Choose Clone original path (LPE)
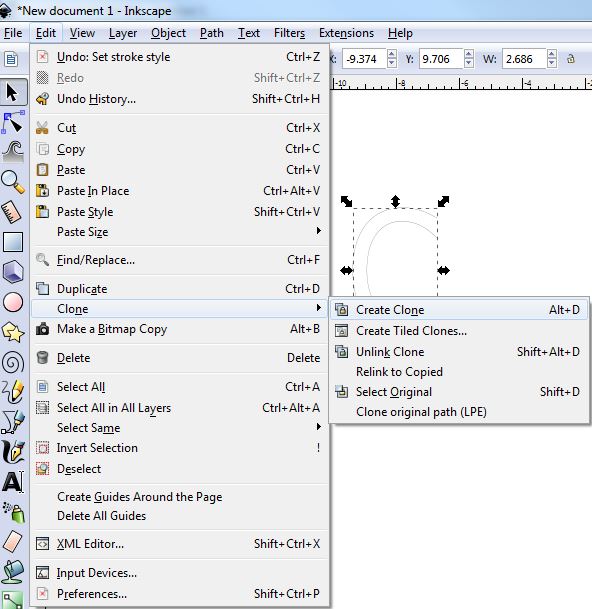The image size is (592, 609). [x=459, y=412]
